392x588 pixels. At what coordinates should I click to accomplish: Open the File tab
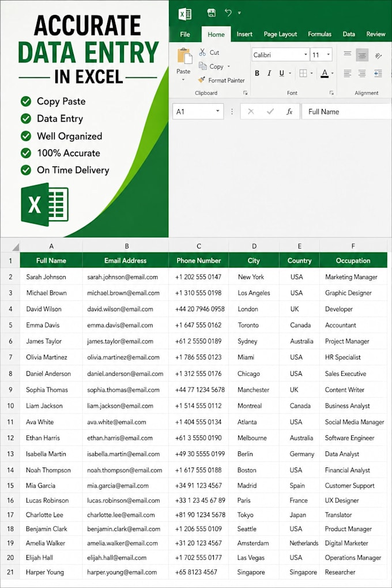click(185, 35)
